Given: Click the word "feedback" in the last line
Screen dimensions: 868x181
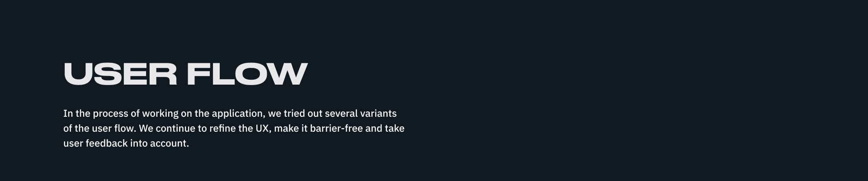Looking at the screenshot, I should [106, 143].
